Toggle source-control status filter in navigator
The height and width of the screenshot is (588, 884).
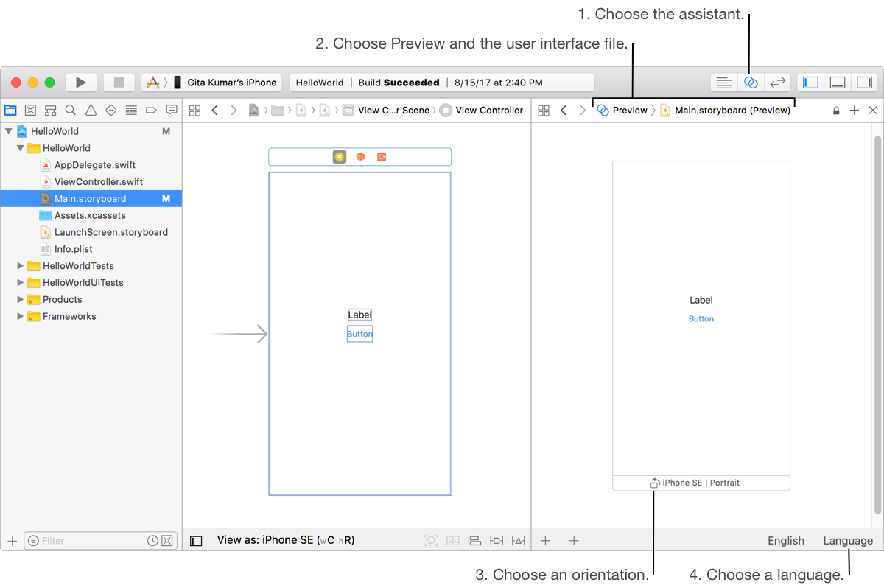(167, 541)
